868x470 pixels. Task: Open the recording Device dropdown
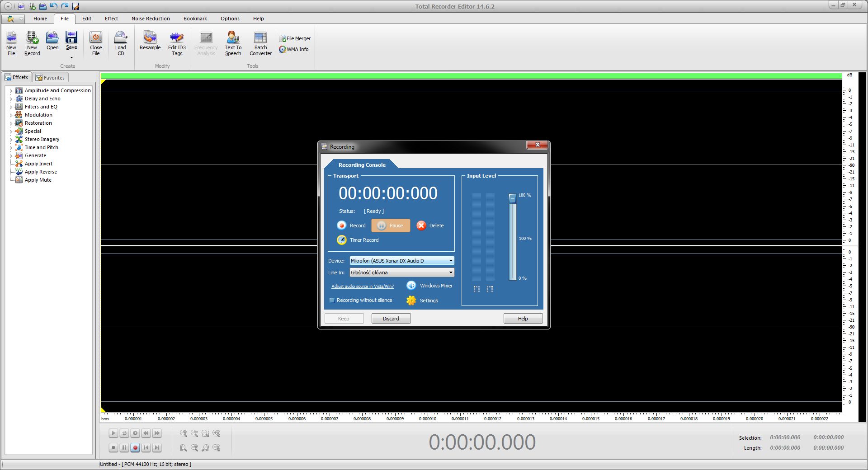(450, 261)
